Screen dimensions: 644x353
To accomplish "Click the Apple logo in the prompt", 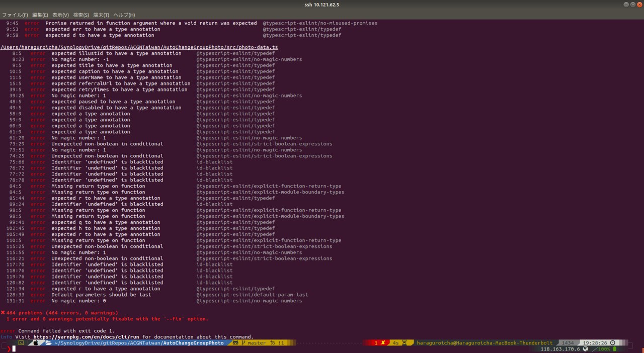I will (36, 343).
